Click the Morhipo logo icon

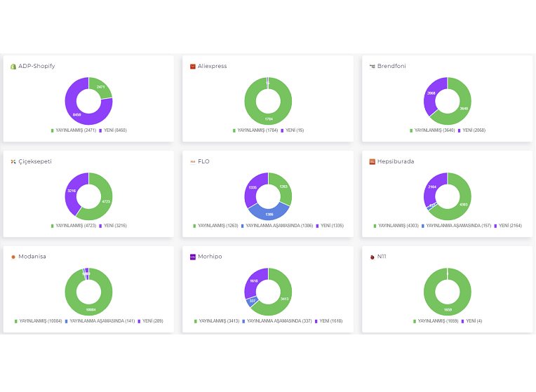[x=192, y=257]
